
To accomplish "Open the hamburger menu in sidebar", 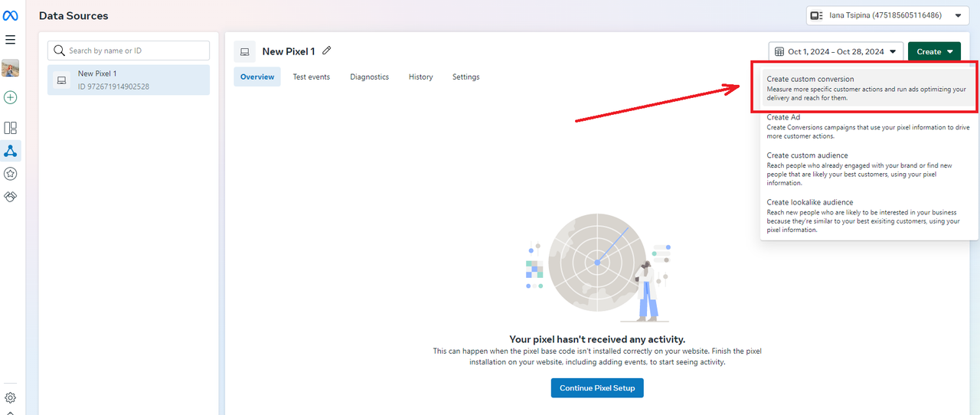I will [11, 39].
